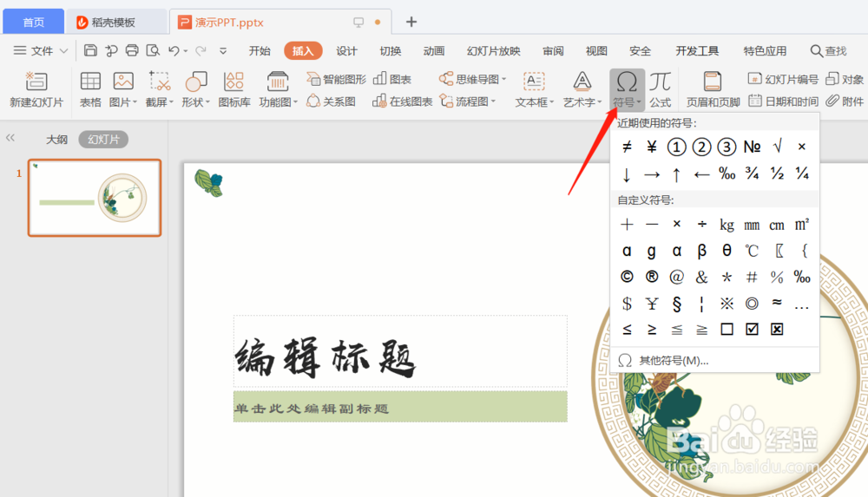Click the 截屏 screenshot tool icon
868x497 pixels.
(160, 82)
